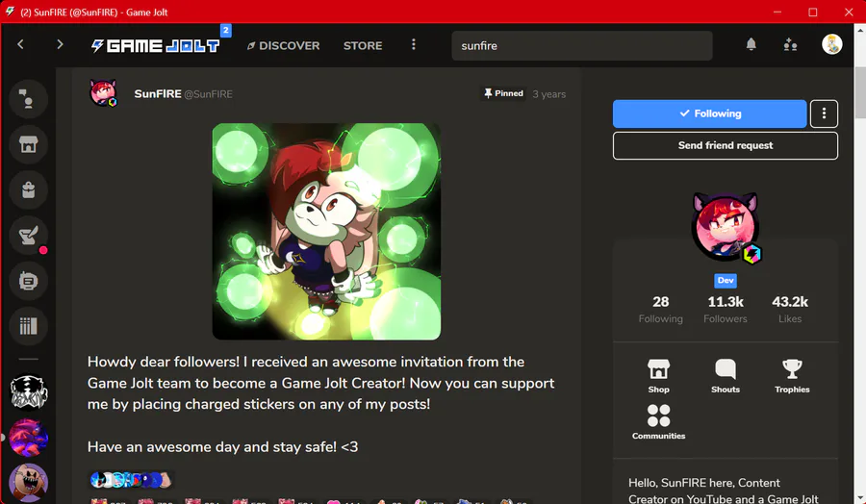This screenshot has width=866, height=504.
Task: Click the page scrollbar thumb
Action: coord(860,92)
